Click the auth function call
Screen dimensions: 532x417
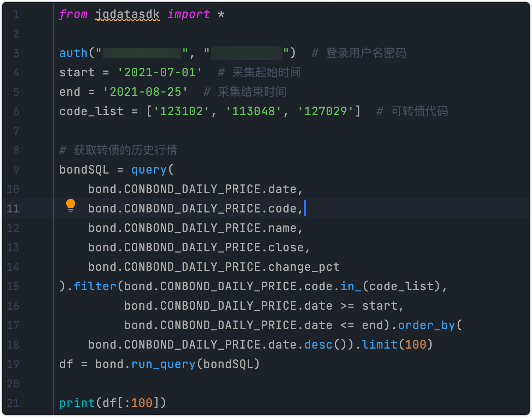(74, 53)
